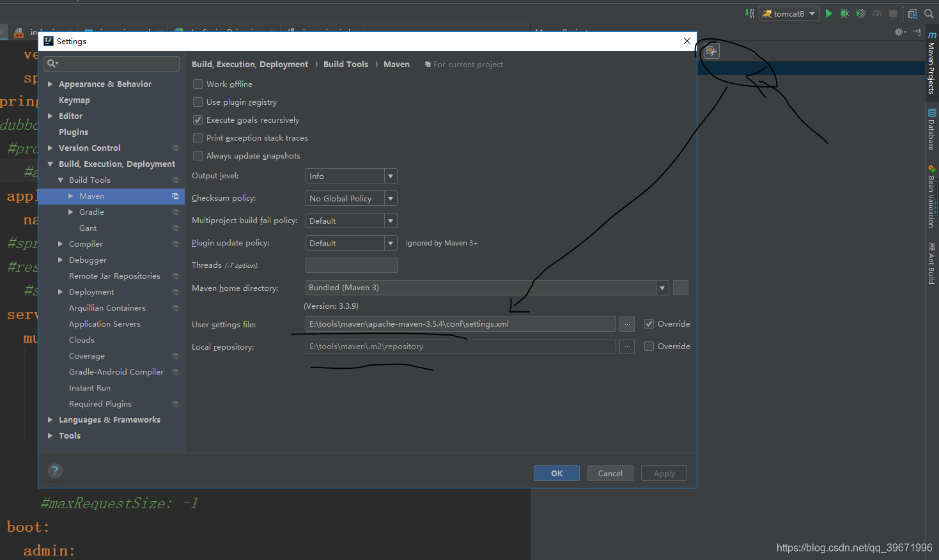Click the Threads input field

[352, 265]
